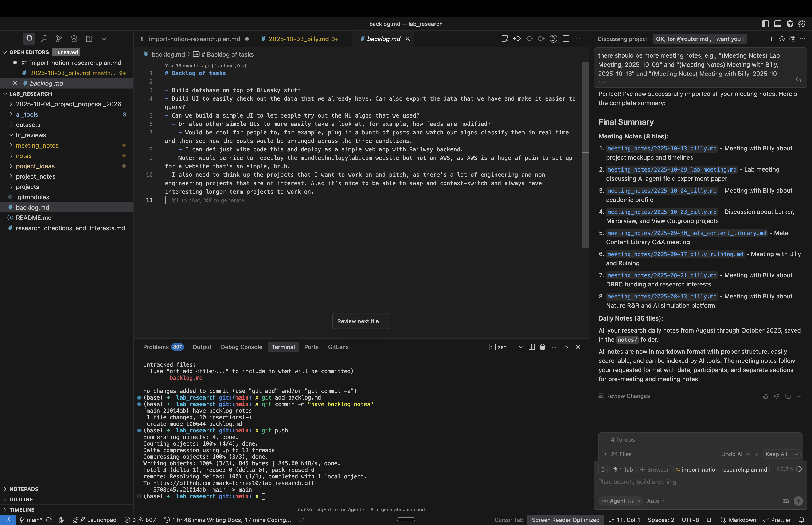Toggle Screen Reader Optimized in status bar

[x=565, y=520]
